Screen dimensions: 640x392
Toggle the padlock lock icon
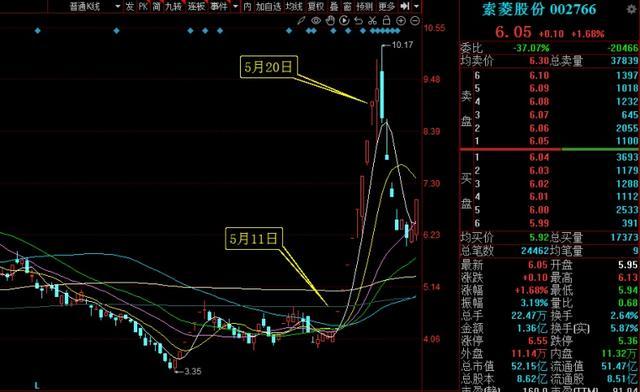tap(386, 20)
